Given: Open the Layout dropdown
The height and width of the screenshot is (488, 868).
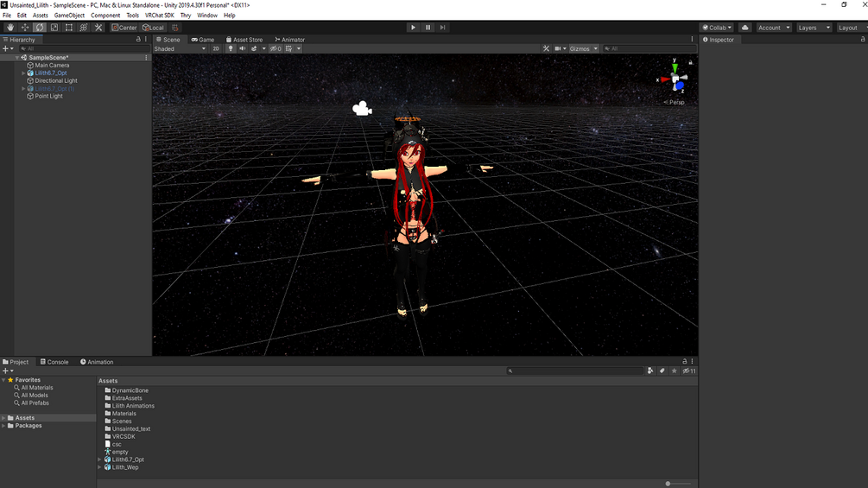Looking at the screenshot, I should 852,27.
